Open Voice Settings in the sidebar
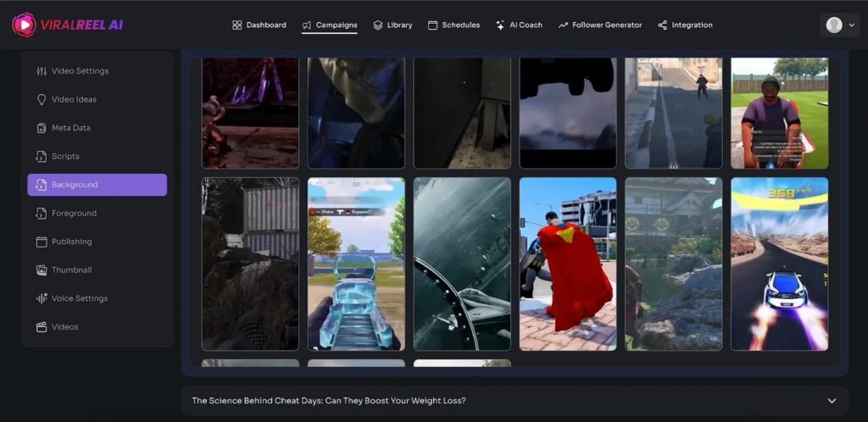The width and height of the screenshot is (868, 422). click(97, 298)
